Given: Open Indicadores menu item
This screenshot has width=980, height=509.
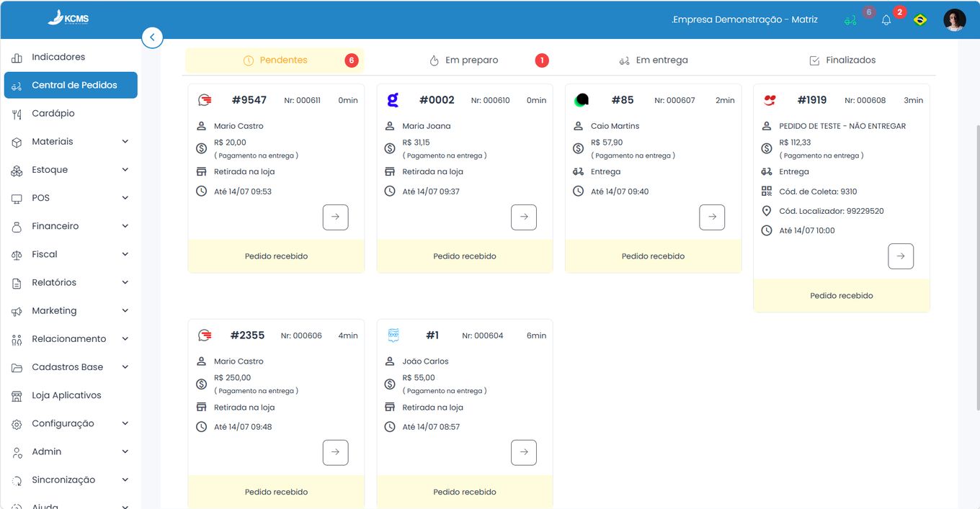Looking at the screenshot, I should point(71,57).
